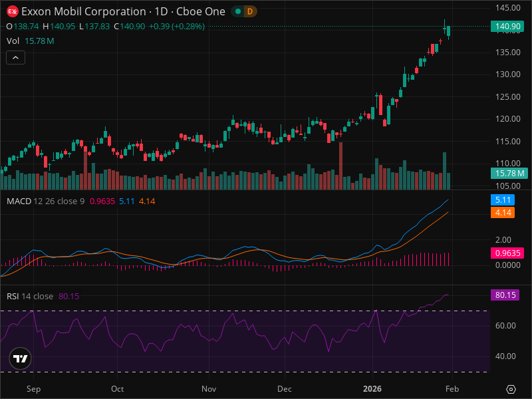
Task: Click the Sep label on time axis
Action: [x=34, y=389]
